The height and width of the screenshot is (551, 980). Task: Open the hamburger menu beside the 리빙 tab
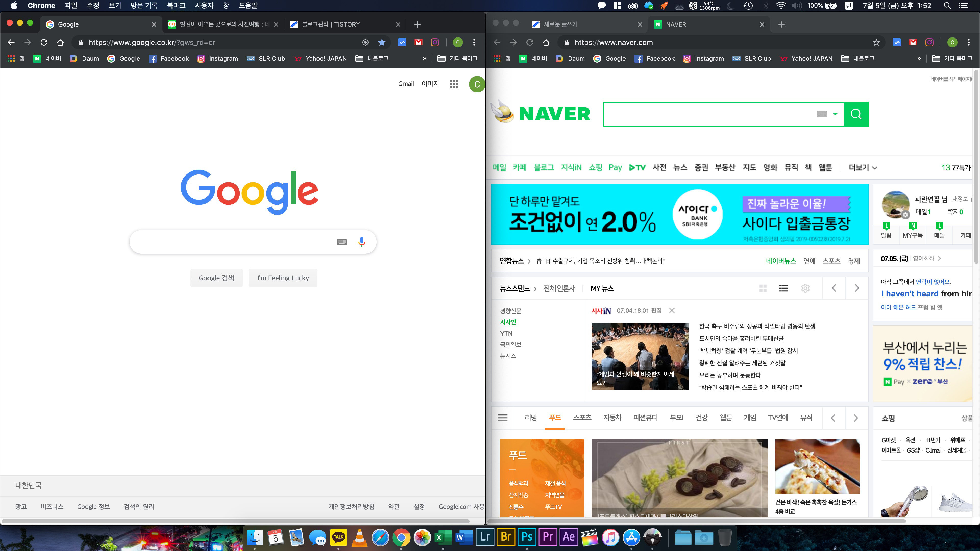click(x=503, y=418)
